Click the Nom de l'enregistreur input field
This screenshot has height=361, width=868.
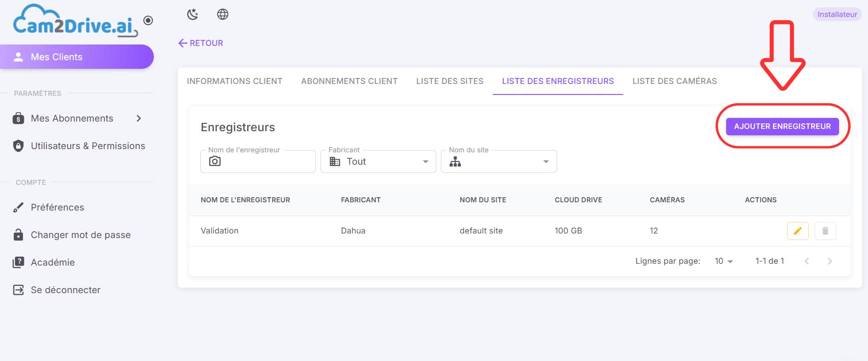[258, 161]
